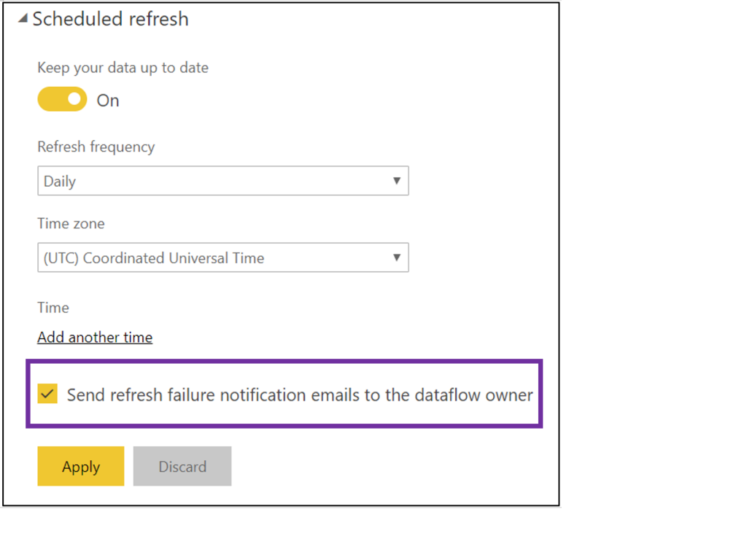Select the Daily frequency combo box
The height and width of the screenshot is (560, 747).
(222, 181)
